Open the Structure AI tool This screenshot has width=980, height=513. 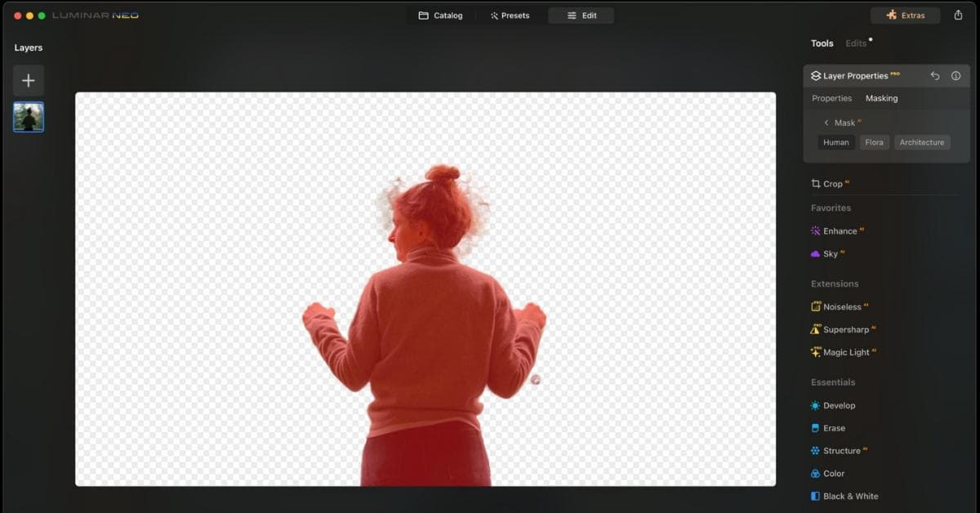tap(840, 450)
